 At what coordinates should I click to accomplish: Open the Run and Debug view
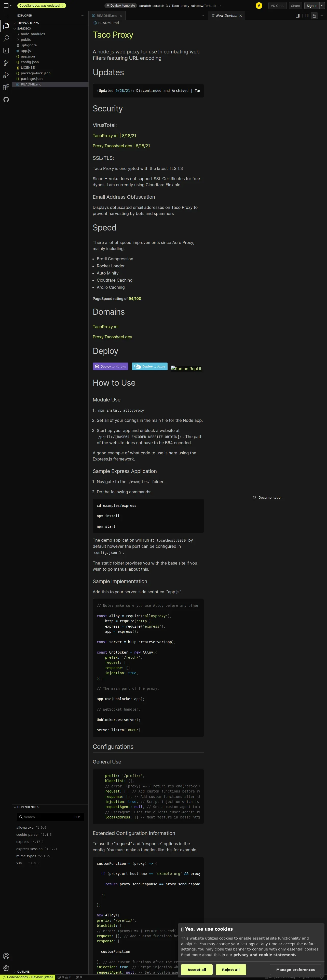tap(6, 75)
